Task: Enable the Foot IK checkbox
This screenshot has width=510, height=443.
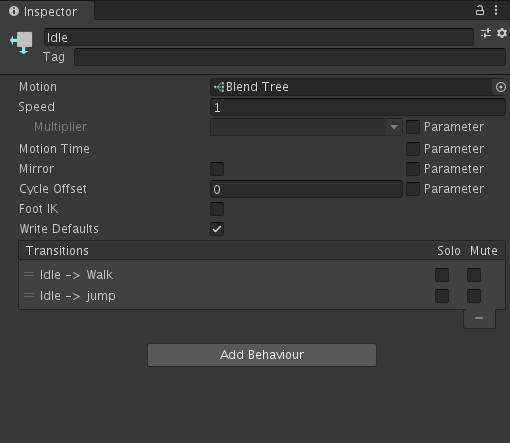Action: click(x=217, y=209)
